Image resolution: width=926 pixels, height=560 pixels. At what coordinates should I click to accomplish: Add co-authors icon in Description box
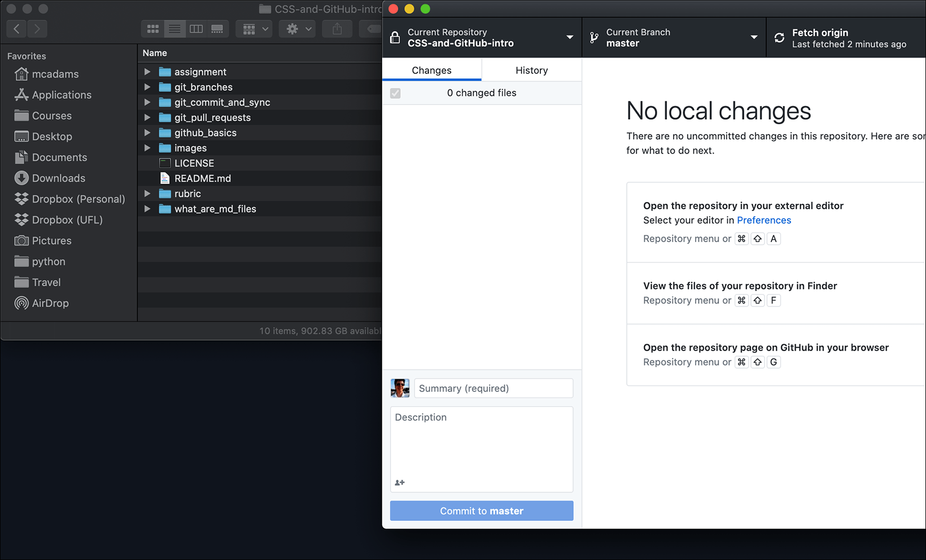click(400, 483)
